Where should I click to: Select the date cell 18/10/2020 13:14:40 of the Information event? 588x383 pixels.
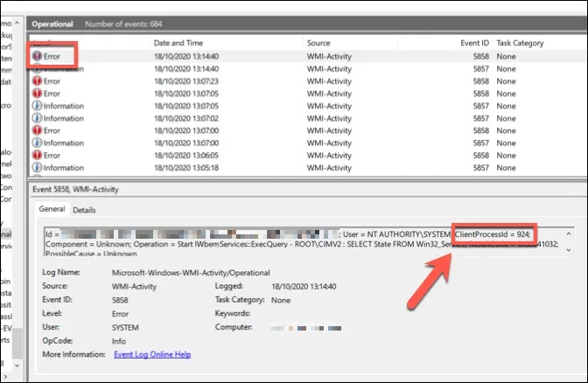tap(186, 69)
